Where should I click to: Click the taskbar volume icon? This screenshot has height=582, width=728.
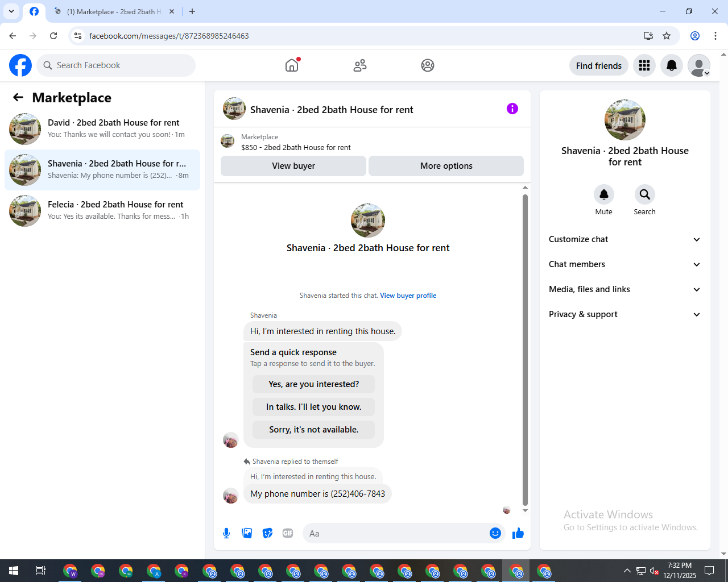(654, 571)
